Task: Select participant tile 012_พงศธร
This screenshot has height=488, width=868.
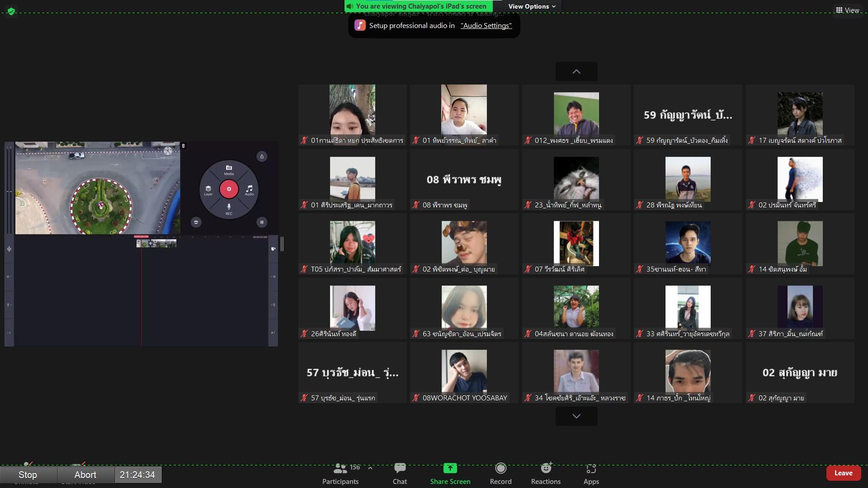Action: point(576,115)
